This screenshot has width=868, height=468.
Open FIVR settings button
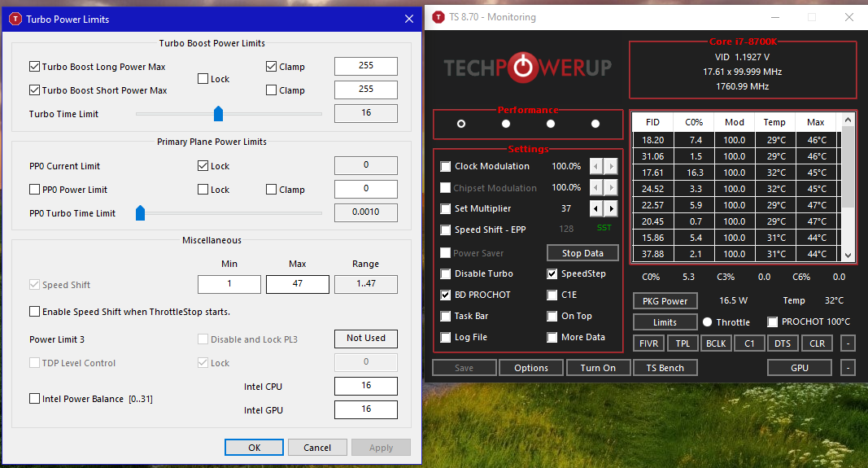tap(649, 344)
